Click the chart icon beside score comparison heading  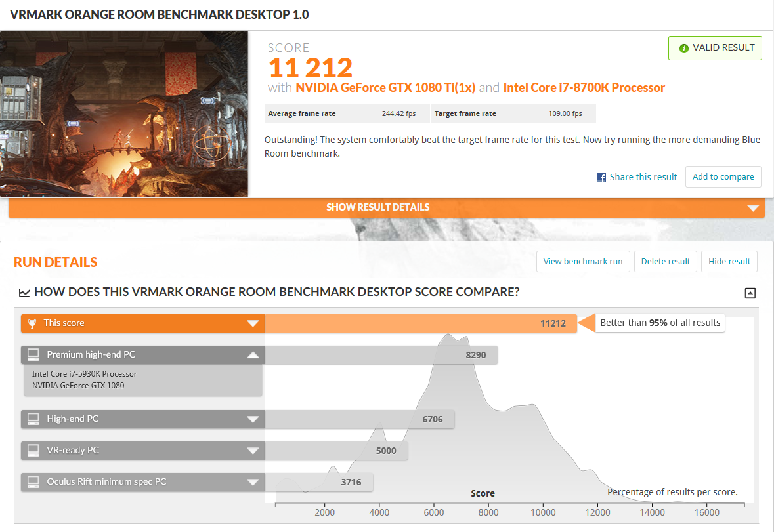(24, 293)
